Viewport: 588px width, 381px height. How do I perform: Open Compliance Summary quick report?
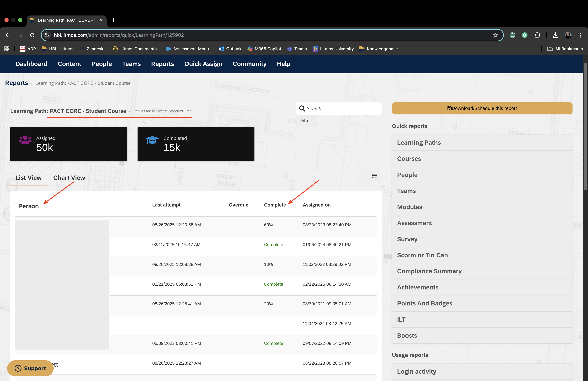(429, 271)
